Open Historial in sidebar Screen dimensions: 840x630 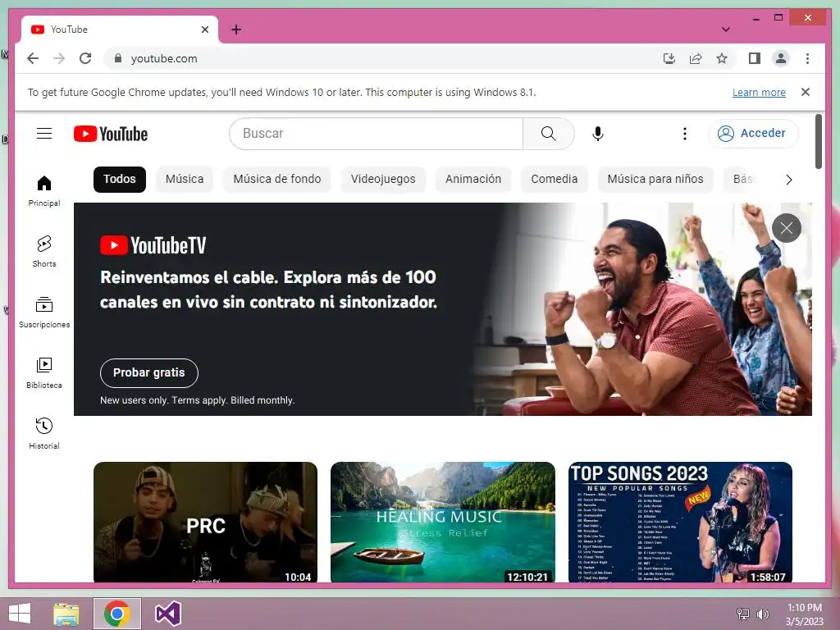pos(44,433)
